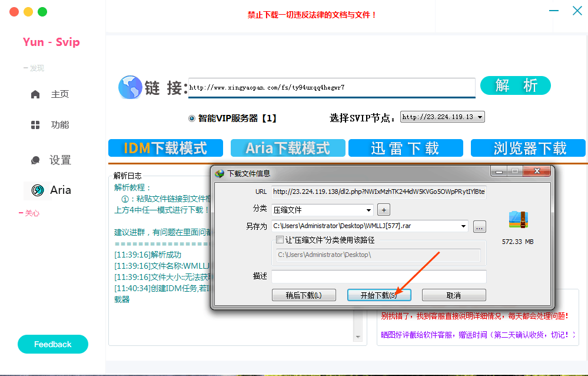
Task: Click the red 别找错了 customer service text
Action: point(474,316)
